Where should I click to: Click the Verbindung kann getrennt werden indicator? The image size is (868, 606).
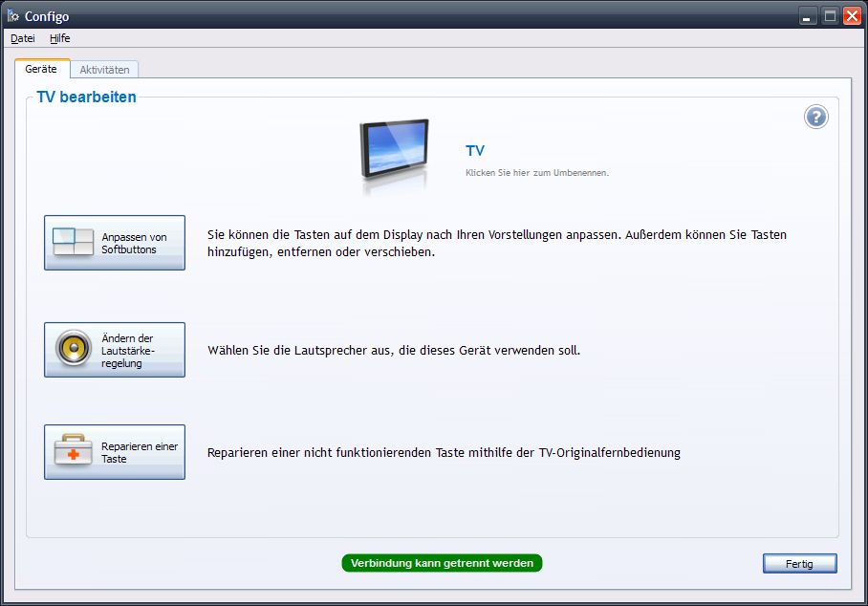(442, 563)
